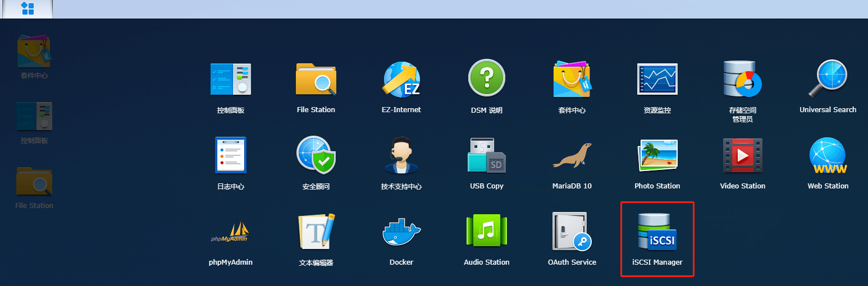Open MariaDB 10

click(572, 155)
